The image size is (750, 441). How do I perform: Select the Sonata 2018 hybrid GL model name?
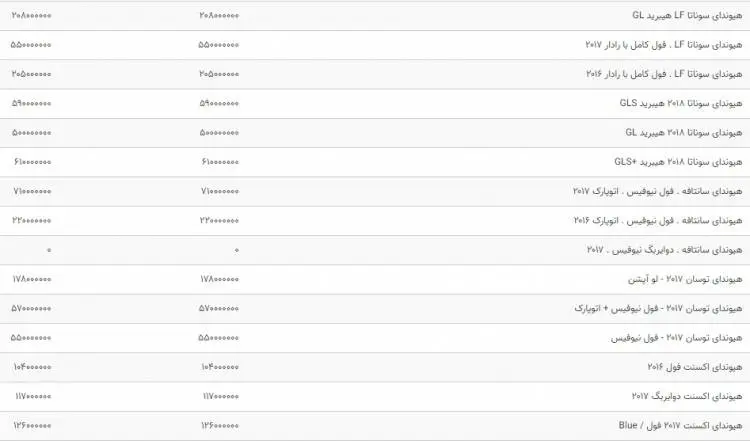(684, 132)
